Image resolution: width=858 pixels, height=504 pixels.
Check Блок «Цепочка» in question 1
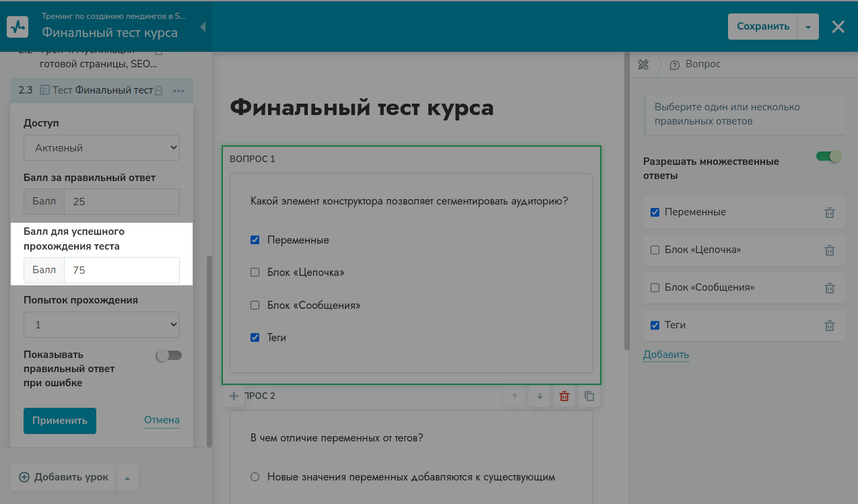[x=255, y=273]
